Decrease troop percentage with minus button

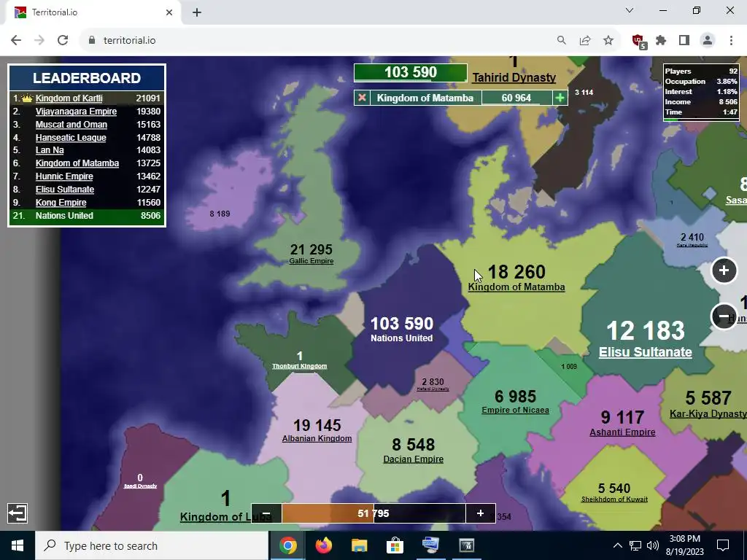[266, 513]
